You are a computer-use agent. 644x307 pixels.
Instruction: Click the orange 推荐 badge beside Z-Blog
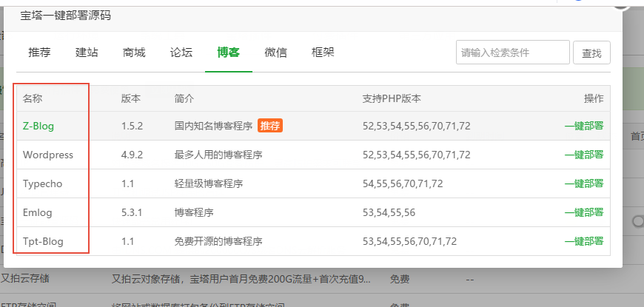[270, 126]
